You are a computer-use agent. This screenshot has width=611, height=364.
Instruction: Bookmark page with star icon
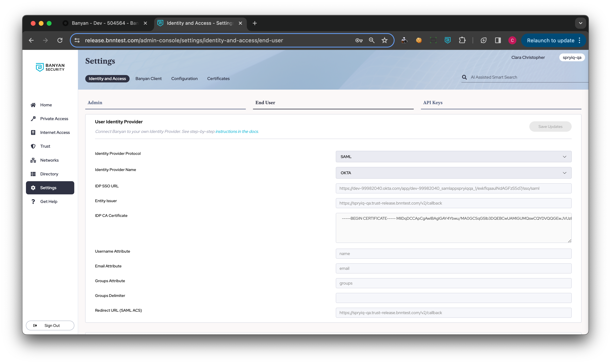click(384, 40)
